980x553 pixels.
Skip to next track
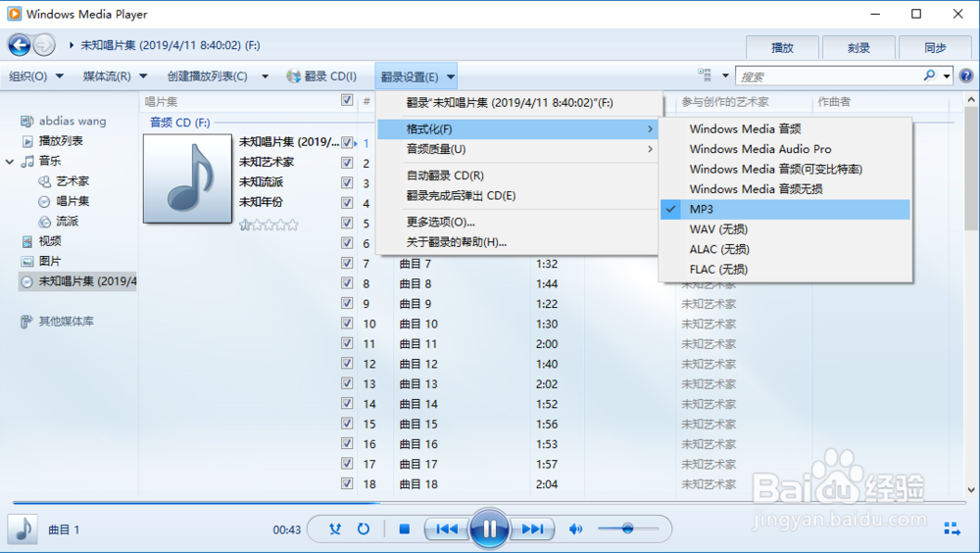point(532,529)
